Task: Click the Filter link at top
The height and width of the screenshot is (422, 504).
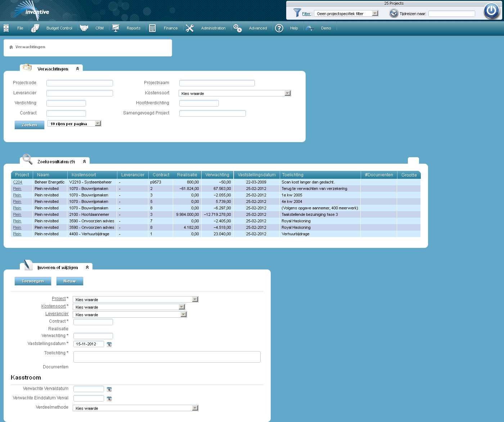Action: 306,14
